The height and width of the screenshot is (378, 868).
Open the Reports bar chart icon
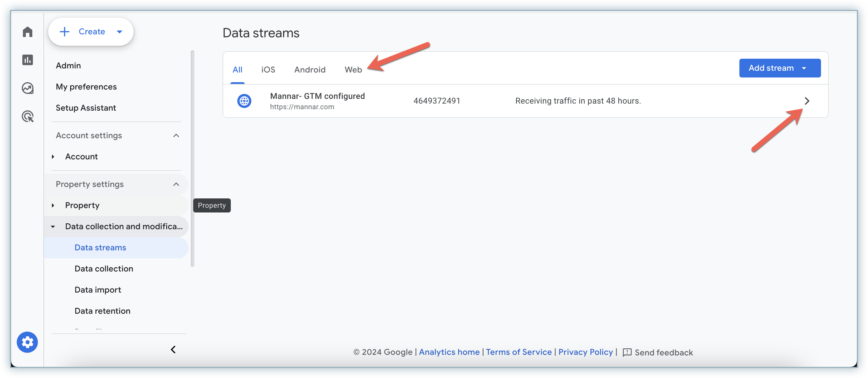coord(28,60)
